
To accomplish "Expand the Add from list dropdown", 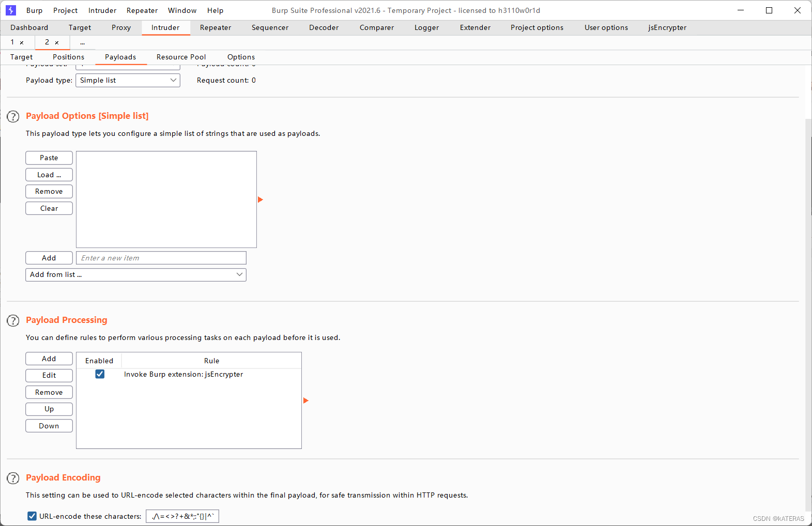I will (136, 275).
